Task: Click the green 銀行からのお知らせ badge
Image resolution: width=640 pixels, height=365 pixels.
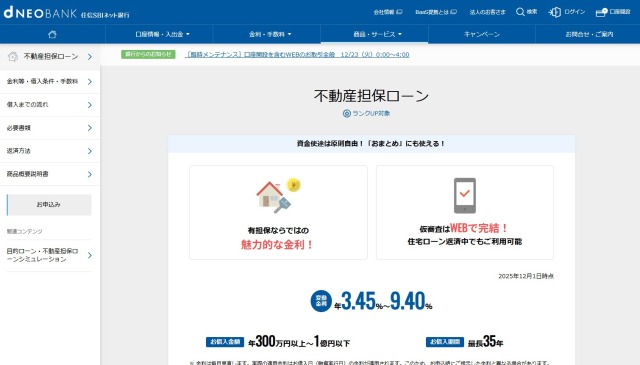Action: 148,54
